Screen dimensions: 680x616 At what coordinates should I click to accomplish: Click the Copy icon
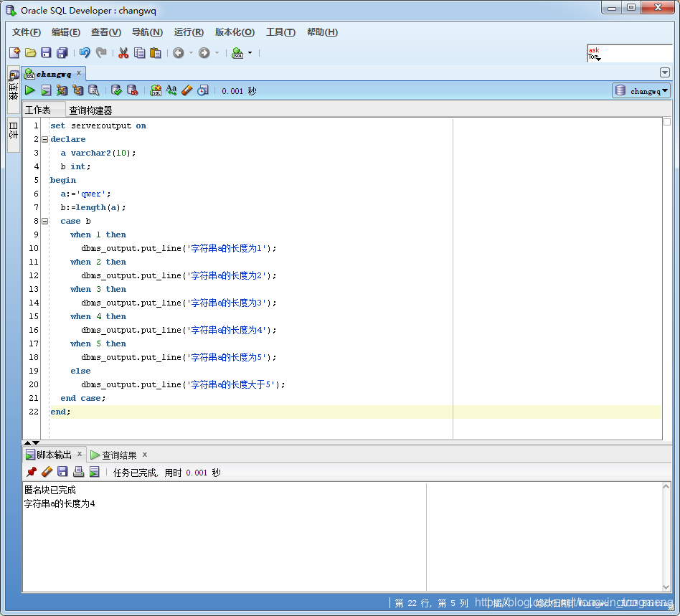(140, 53)
